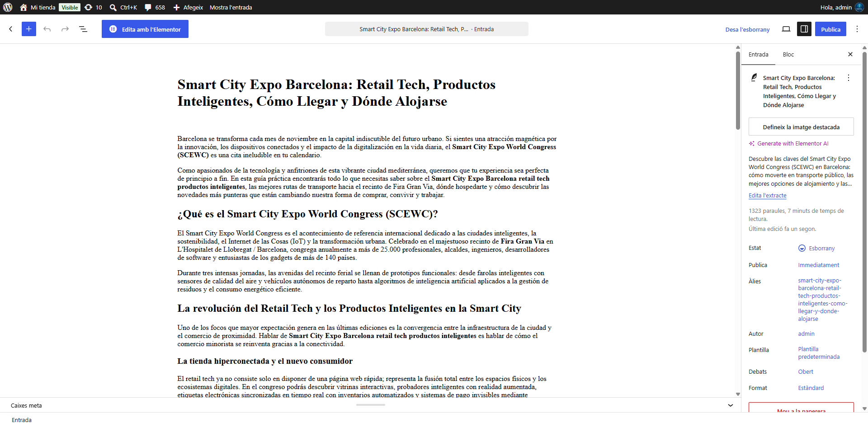Open the 10 pending updates icon

[x=93, y=7]
